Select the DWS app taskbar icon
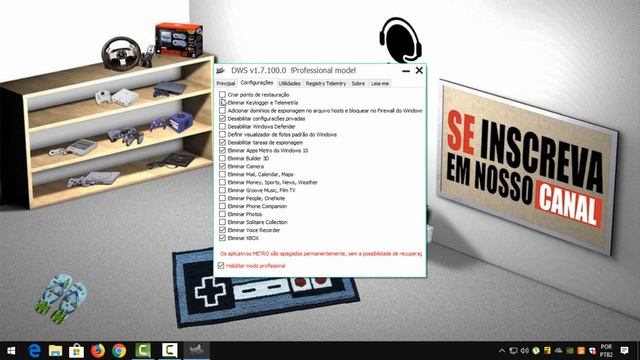This screenshot has height=360, width=640. coord(196,350)
